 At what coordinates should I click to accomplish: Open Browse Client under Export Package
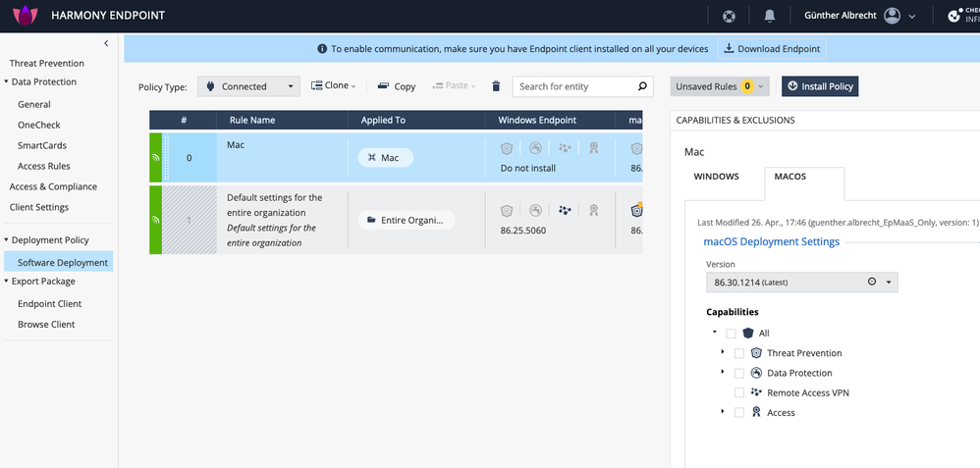[46, 325]
